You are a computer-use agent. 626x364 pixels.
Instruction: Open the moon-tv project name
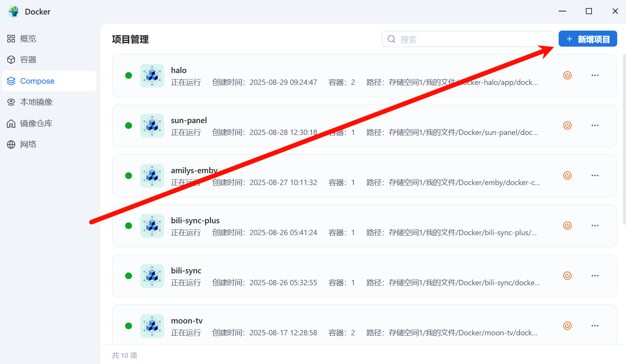point(187,321)
